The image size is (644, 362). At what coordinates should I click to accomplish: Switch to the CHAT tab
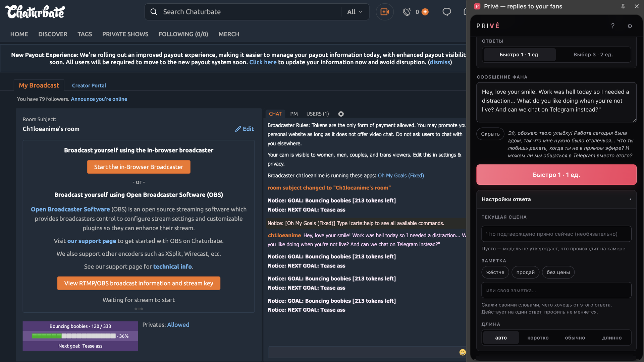pos(275,114)
